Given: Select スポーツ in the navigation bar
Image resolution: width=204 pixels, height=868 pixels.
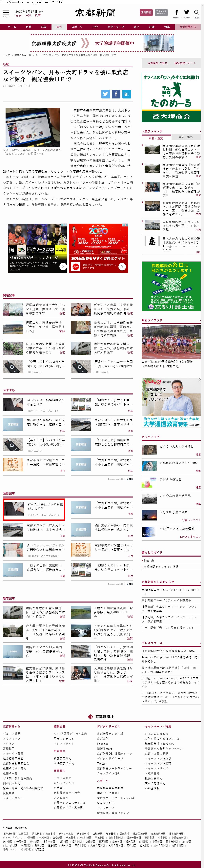Looking at the screenshot, I should (x=77, y=27).
